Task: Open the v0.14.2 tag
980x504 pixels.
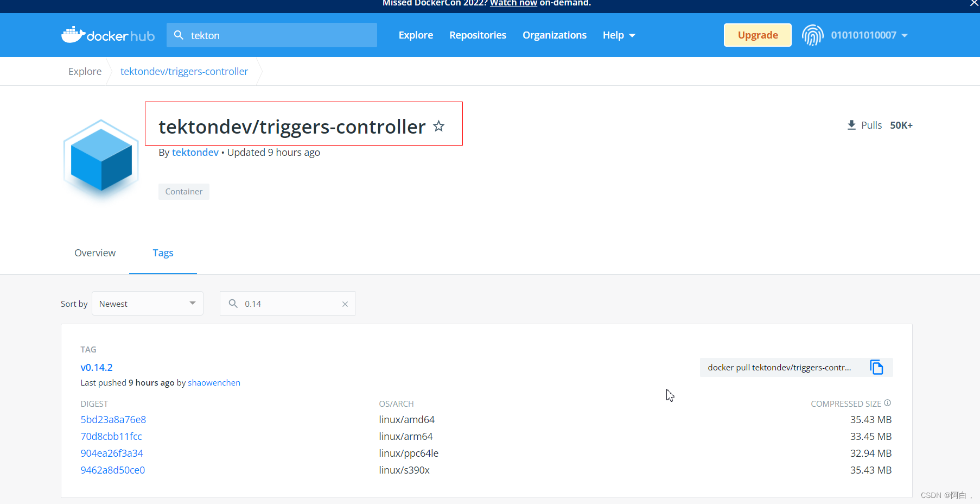Action: click(97, 368)
